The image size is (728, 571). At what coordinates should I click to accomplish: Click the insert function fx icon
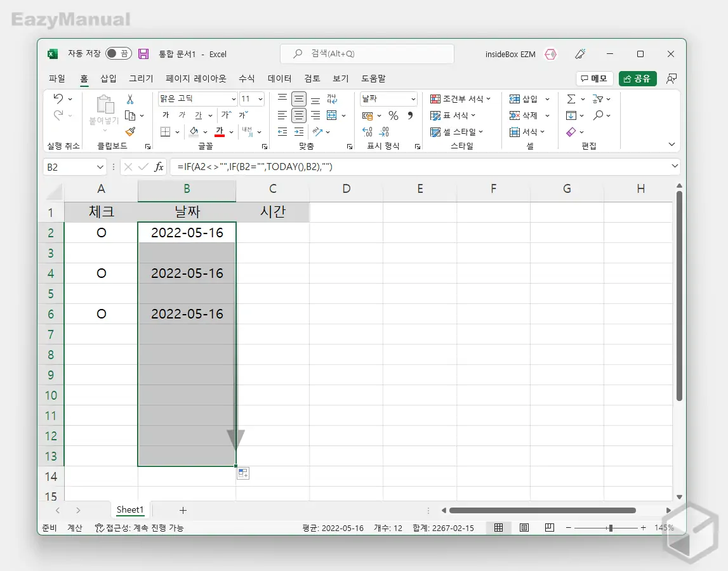(x=159, y=167)
